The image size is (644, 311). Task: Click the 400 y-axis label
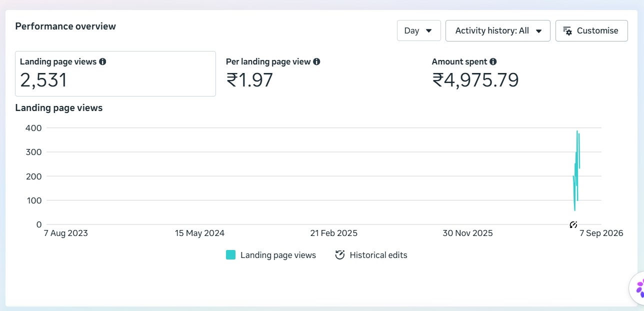[33, 128]
